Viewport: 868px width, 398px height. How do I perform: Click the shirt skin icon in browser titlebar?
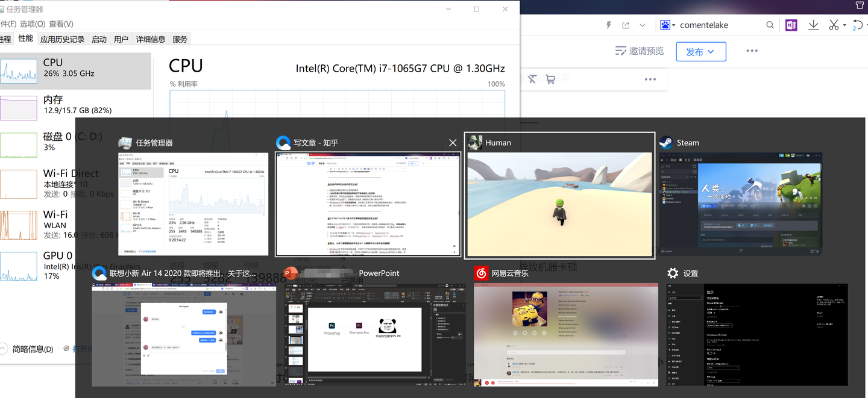[x=860, y=5]
